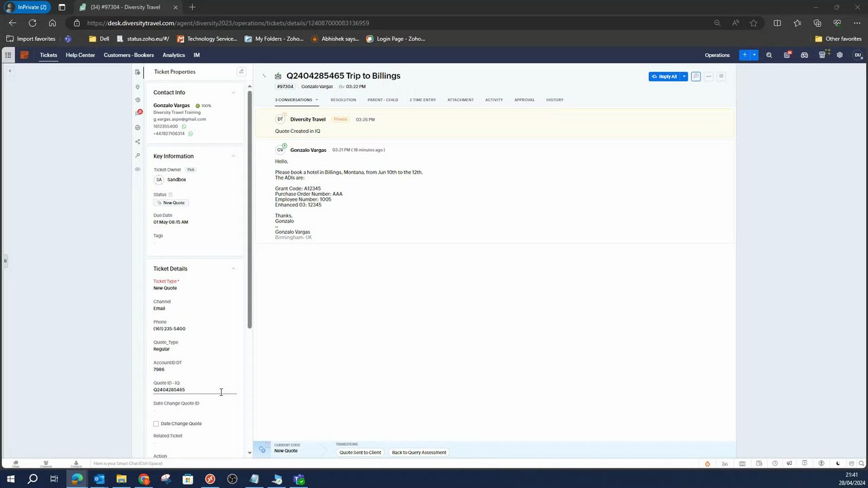Open the search icon in the header

(769, 55)
